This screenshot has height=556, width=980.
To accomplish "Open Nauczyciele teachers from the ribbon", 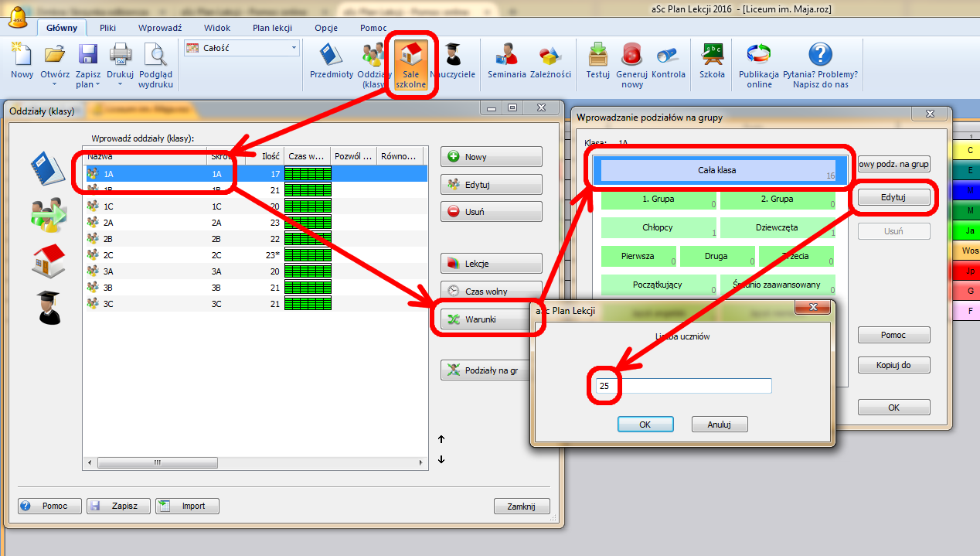I will point(453,60).
